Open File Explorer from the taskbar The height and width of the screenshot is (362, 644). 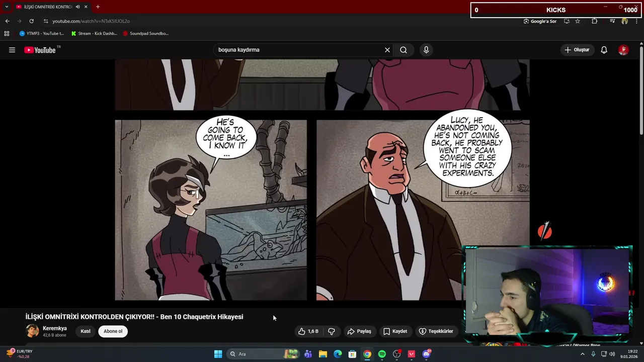pyautogui.click(x=323, y=354)
